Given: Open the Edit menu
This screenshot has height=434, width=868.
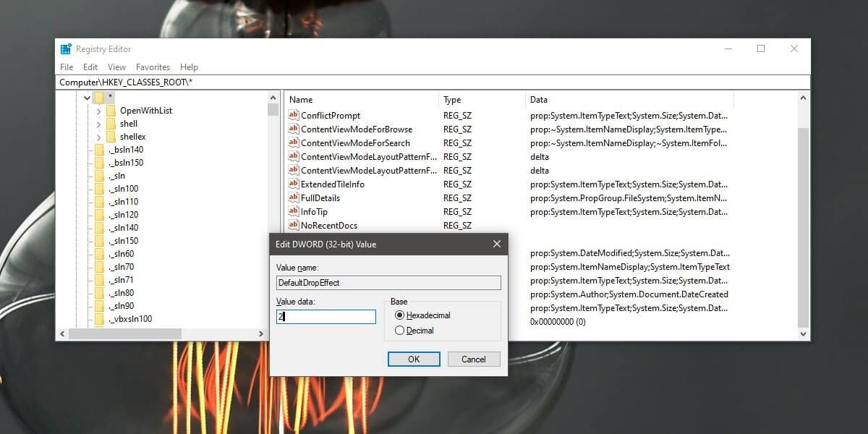Looking at the screenshot, I should [90, 67].
